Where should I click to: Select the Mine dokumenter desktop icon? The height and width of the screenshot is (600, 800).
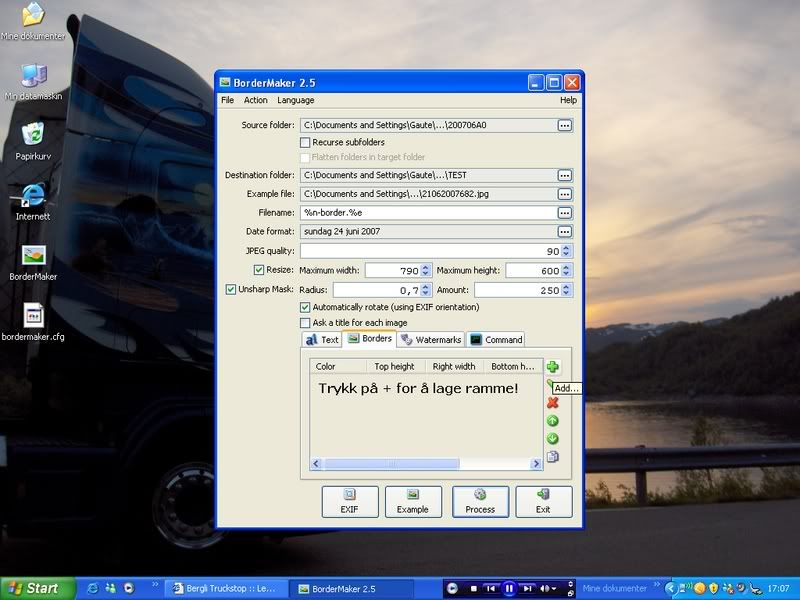pyautogui.click(x=33, y=21)
